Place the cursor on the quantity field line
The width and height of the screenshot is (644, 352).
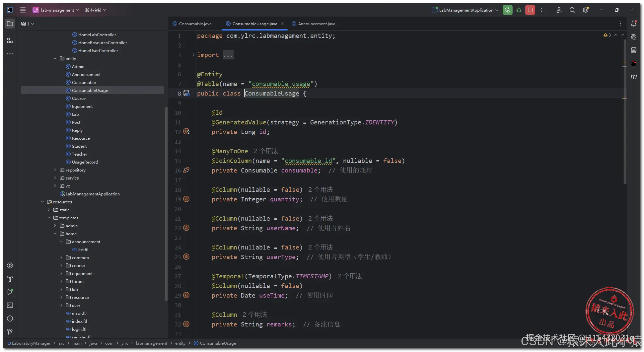tap(280, 199)
